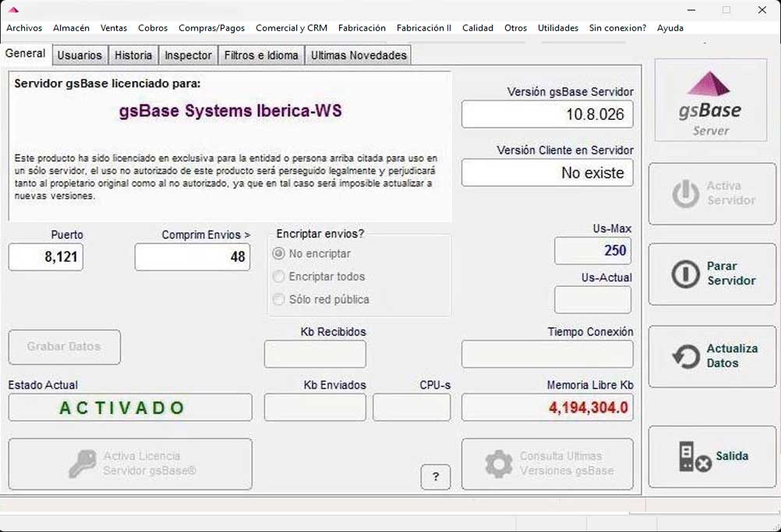The image size is (781, 532).
Task: Click the Comprim Envios field showing 48
Action: (x=193, y=257)
